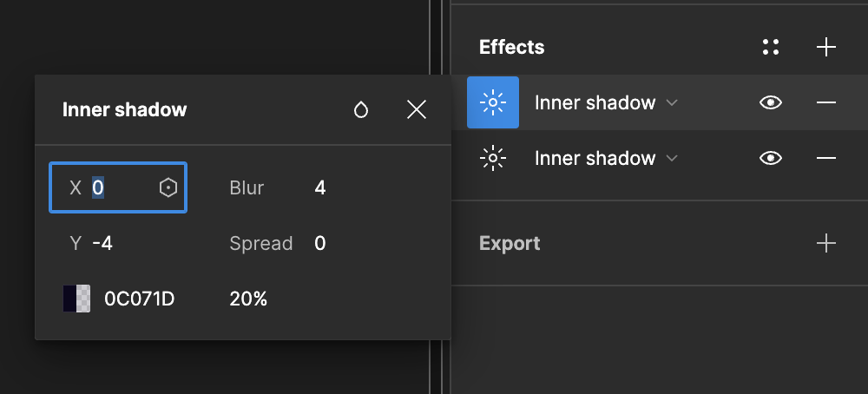868x394 pixels.
Task: Click blend mode droplet icon
Action: [x=361, y=109]
